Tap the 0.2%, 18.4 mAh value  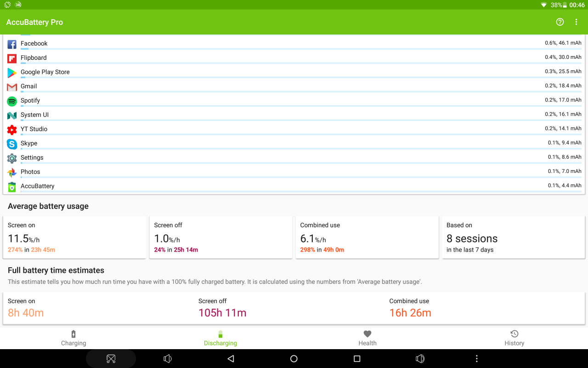[x=563, y=86]
